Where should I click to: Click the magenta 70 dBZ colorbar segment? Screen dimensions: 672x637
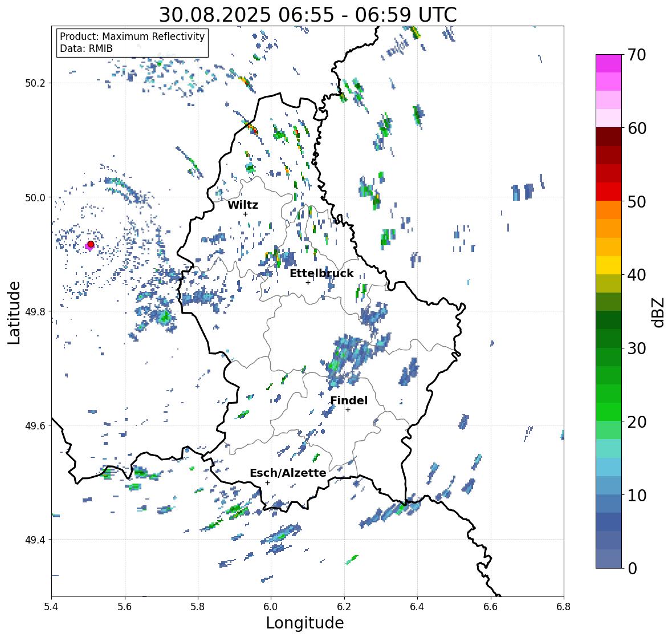click(x=609, y=63)
